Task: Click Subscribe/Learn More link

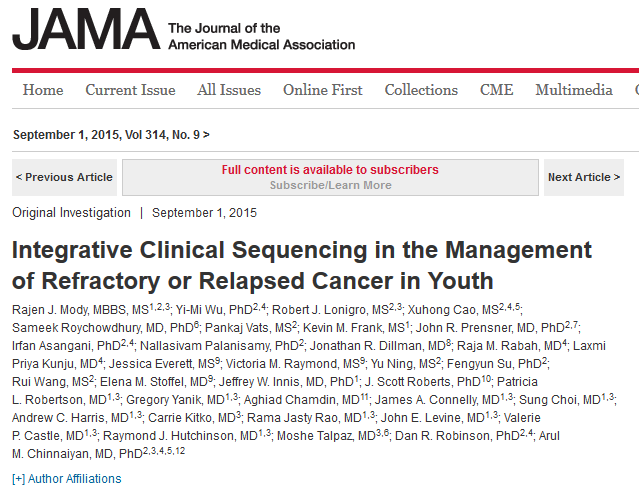Action: coord(331,185)
